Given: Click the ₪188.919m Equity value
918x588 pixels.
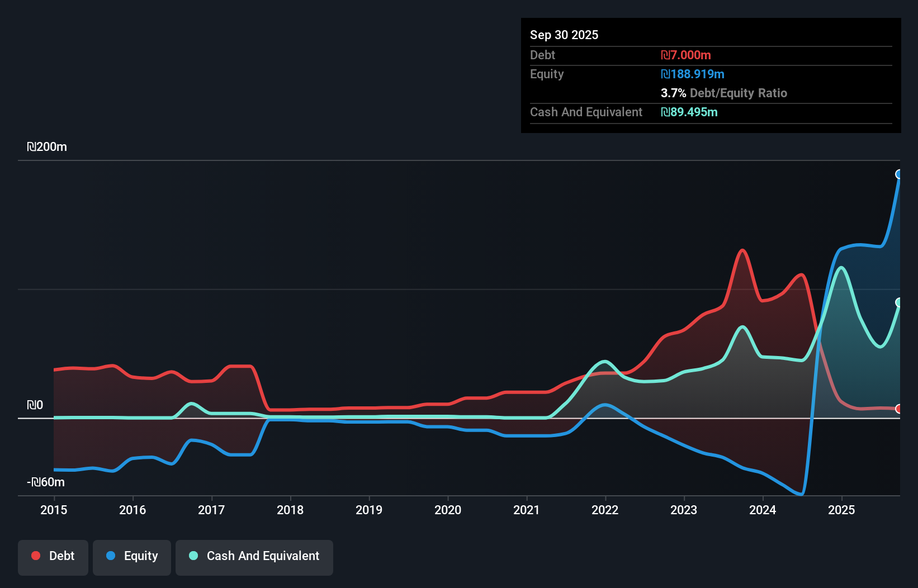Looking at the screenshot, I should (x=693, y=74).
